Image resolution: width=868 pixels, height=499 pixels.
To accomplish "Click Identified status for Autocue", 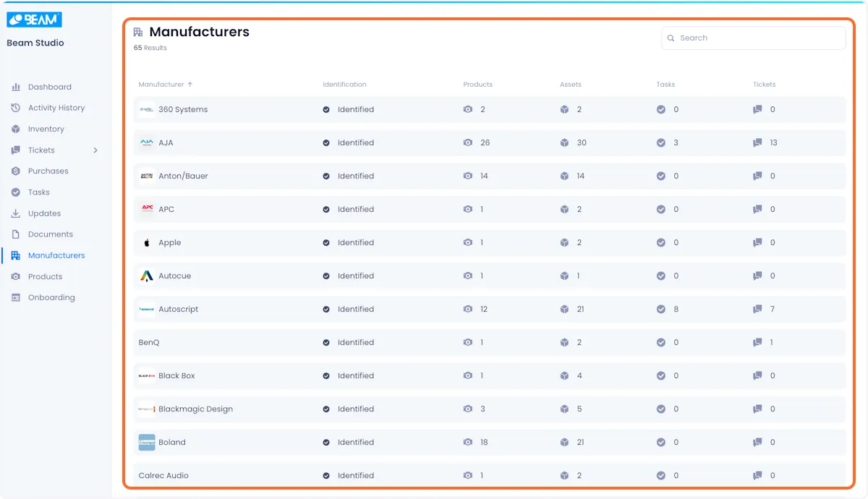I will coord(356,276).
